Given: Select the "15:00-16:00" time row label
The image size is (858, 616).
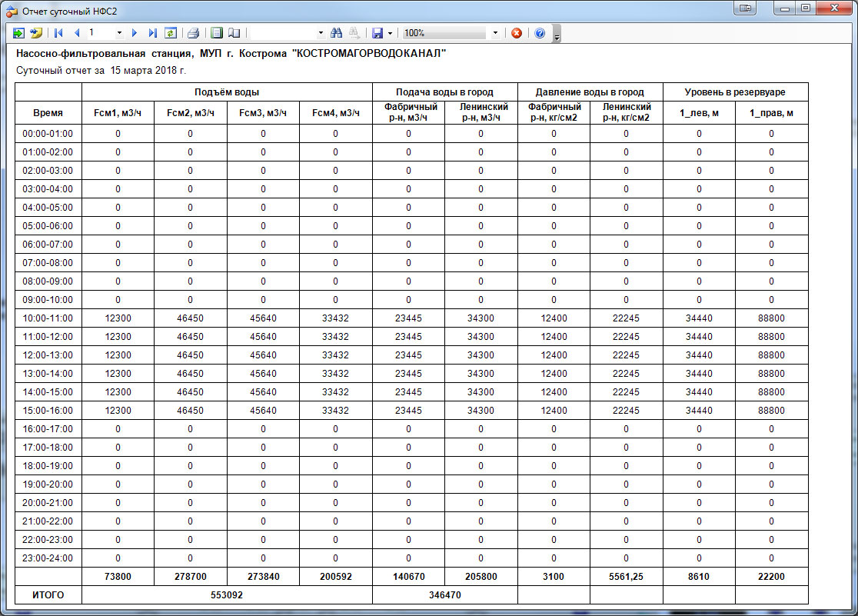Looking at the screenshot, I should click(48, 411).
